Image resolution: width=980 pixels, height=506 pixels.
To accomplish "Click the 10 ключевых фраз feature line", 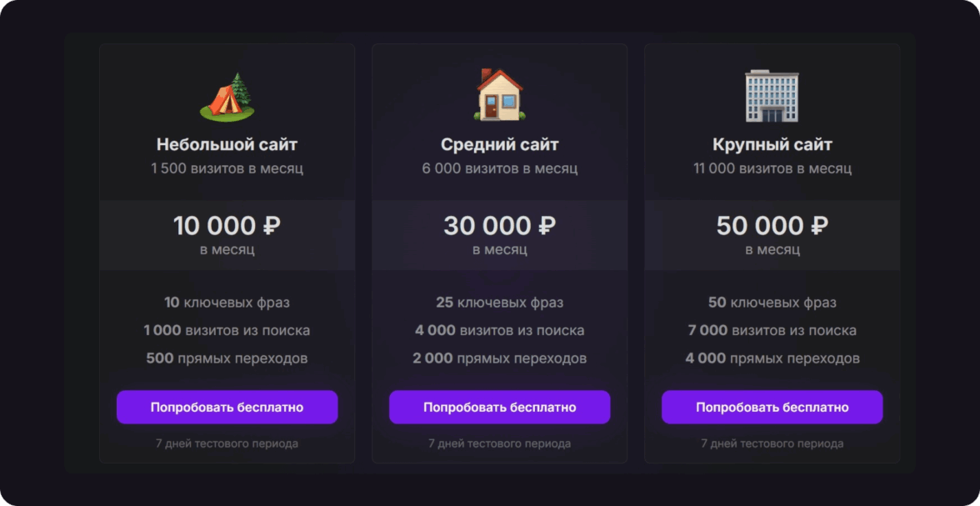I will pyautogui.click(x=227, y=303).
